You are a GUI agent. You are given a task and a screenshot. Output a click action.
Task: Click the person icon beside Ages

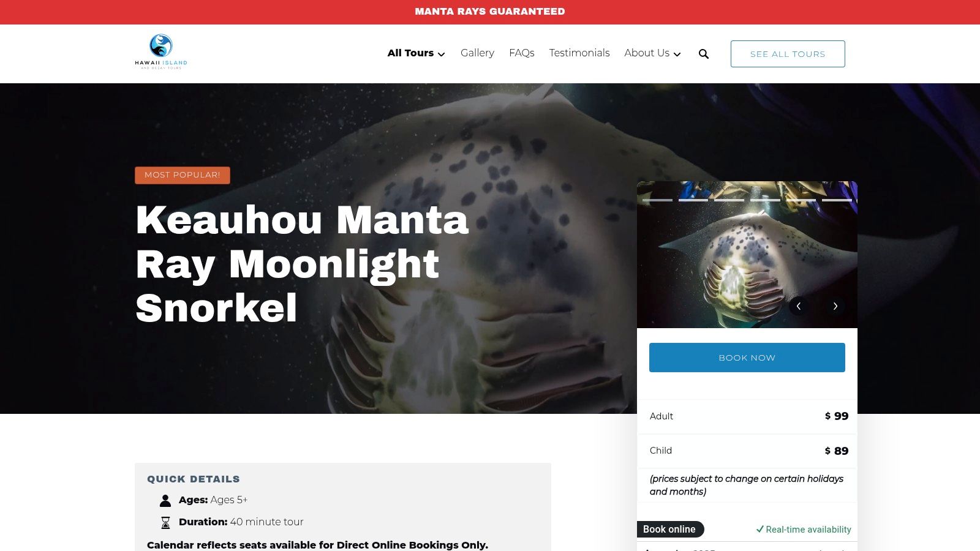point(165,500)
